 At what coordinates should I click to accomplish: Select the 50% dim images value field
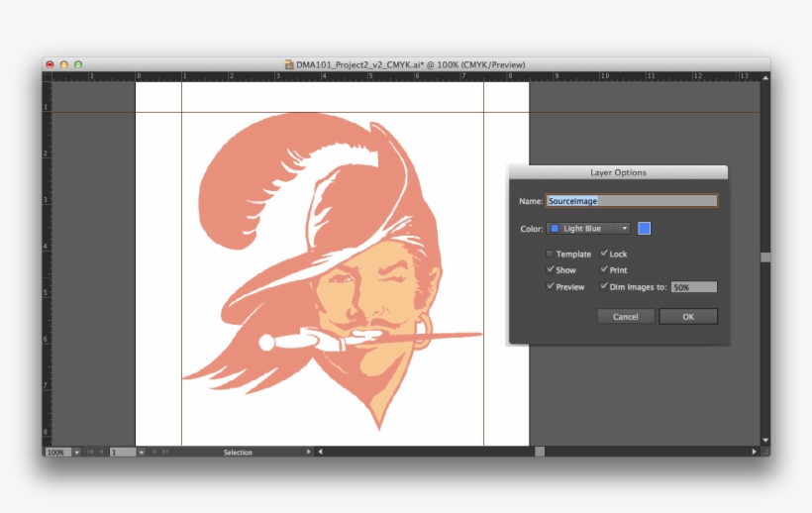pos(694,287)
